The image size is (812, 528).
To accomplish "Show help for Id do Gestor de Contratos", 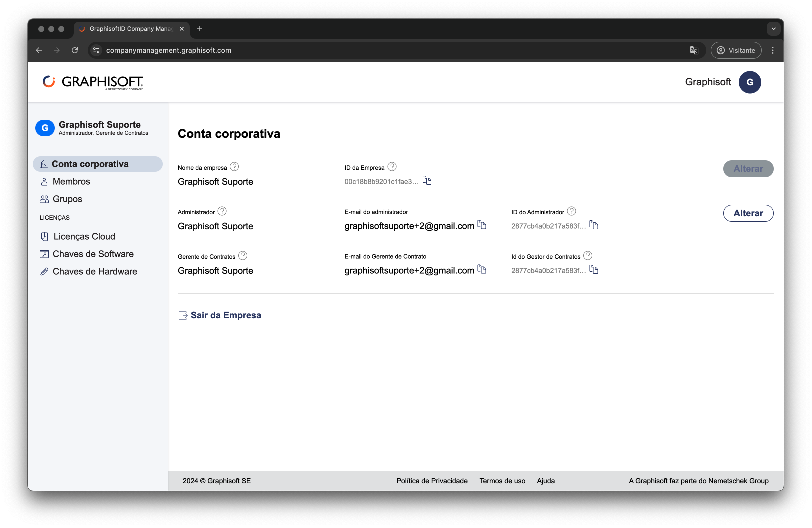I will point(588,256).
